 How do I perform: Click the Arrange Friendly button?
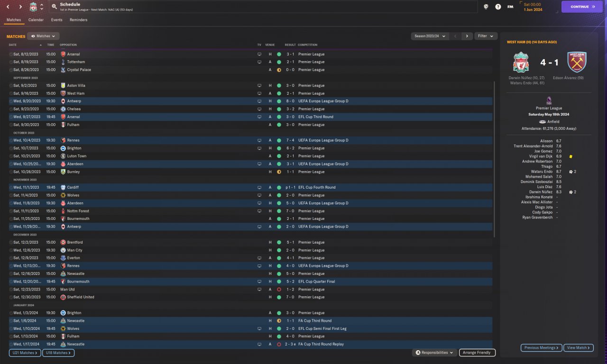[478, 353]
